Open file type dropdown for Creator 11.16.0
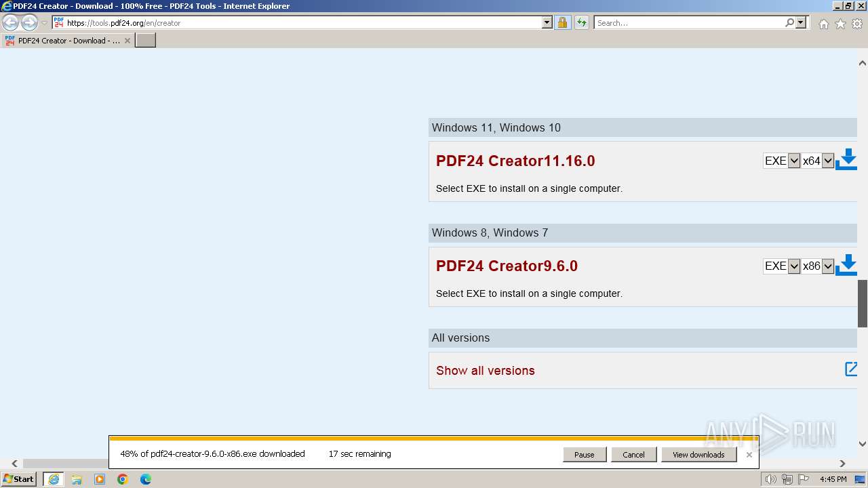Screen dimensions: 868x488 click(x=781, y=161)
